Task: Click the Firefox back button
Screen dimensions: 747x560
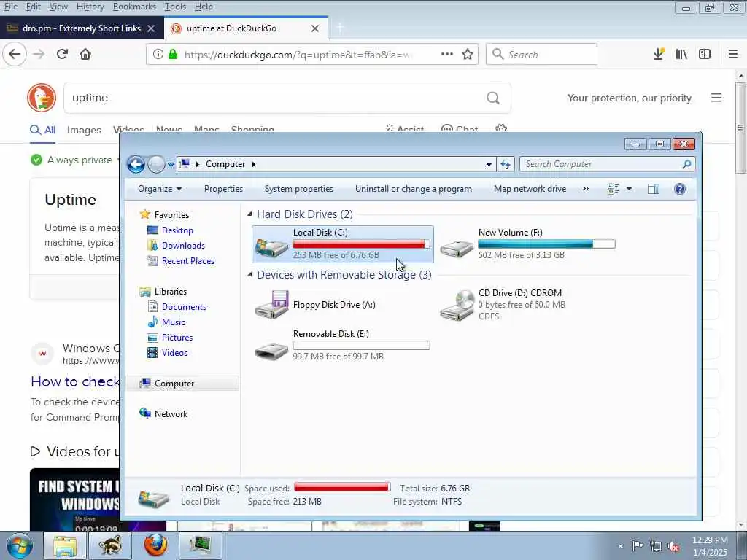Action: pyautogui.click(x=15, y=54)
